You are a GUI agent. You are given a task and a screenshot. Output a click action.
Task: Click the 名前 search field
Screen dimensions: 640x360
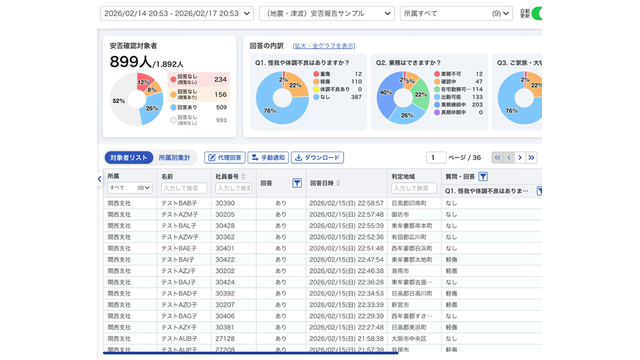[x=184, y=188]
